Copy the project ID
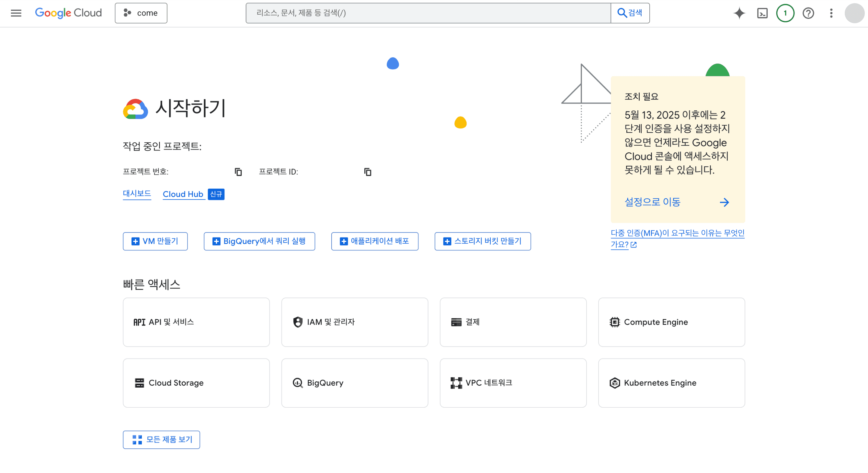868x473 pixels. (x=367, y=172)
